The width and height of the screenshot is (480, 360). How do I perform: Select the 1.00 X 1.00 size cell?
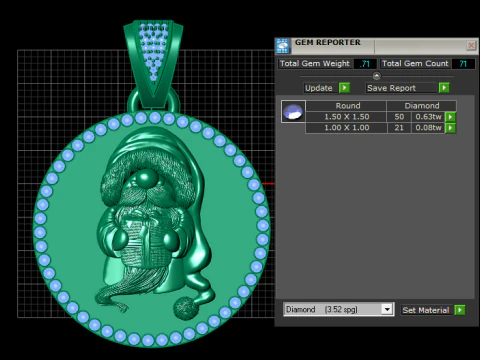346,128
